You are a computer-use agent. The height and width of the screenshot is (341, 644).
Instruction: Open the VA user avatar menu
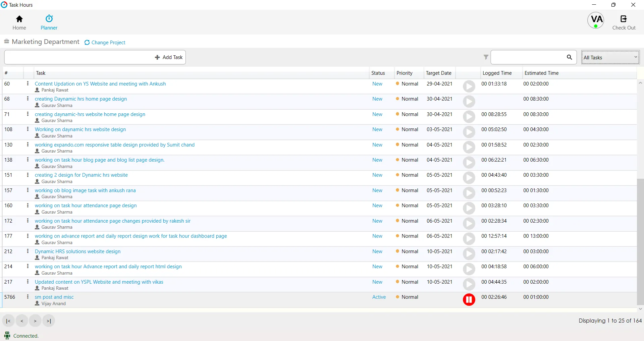[596, 20]
